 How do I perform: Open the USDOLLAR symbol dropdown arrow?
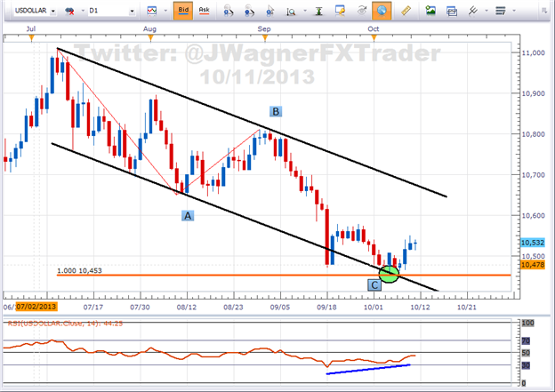click(x=53, y=12)
